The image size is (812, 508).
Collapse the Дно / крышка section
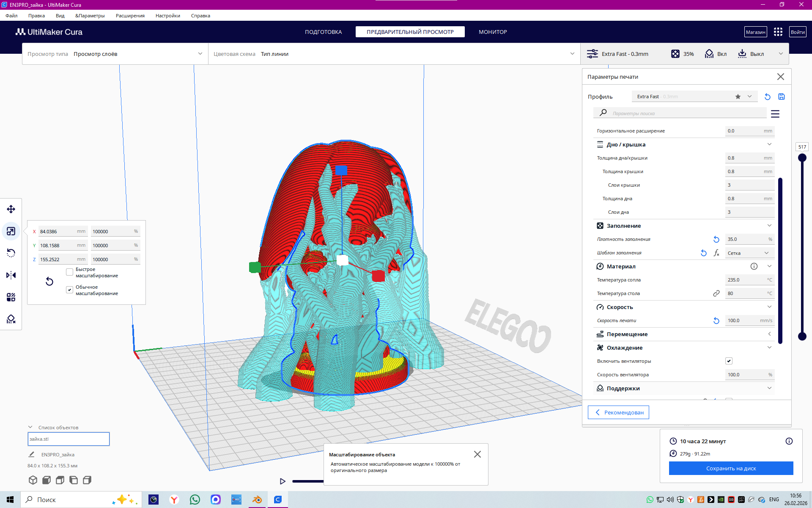point(769,144)
